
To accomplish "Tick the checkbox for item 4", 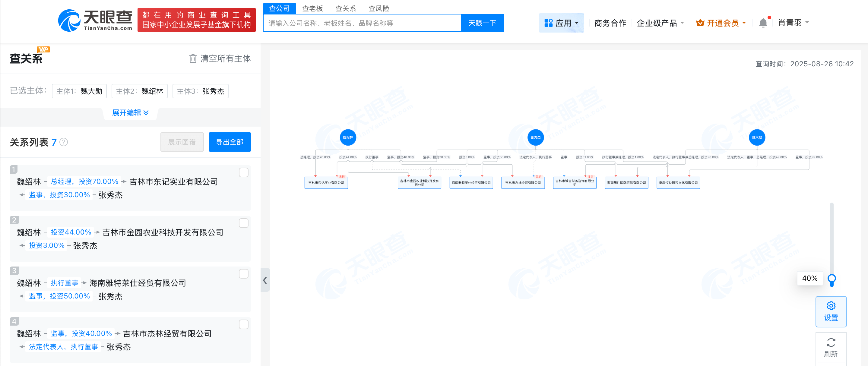I will 243,324.
